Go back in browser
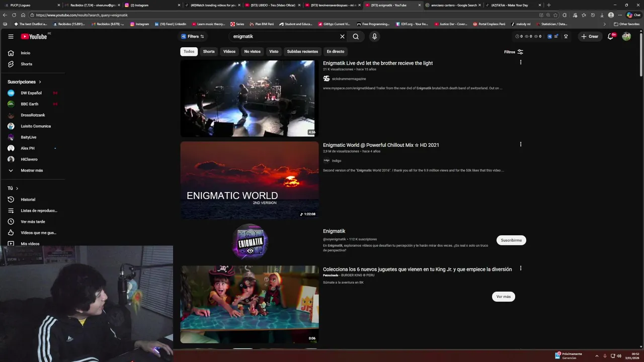The height and width of the screenshot is (362, 644). pos(5,15)
